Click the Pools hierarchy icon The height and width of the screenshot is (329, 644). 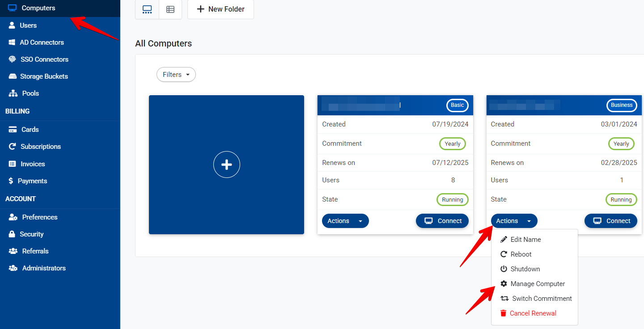[x=13, y=93]
